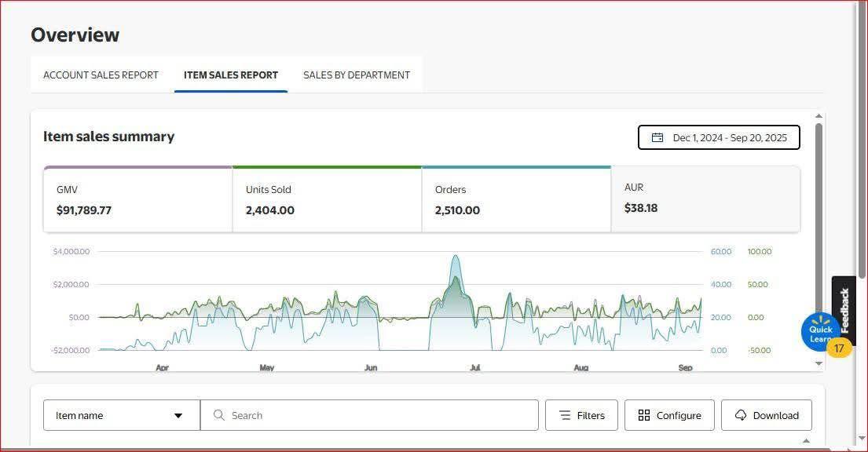Image resolution: width=868 pixels, height=452 pixels.
Task: Switch to Account Sales Report tab
Action: [x=101, y=75]
